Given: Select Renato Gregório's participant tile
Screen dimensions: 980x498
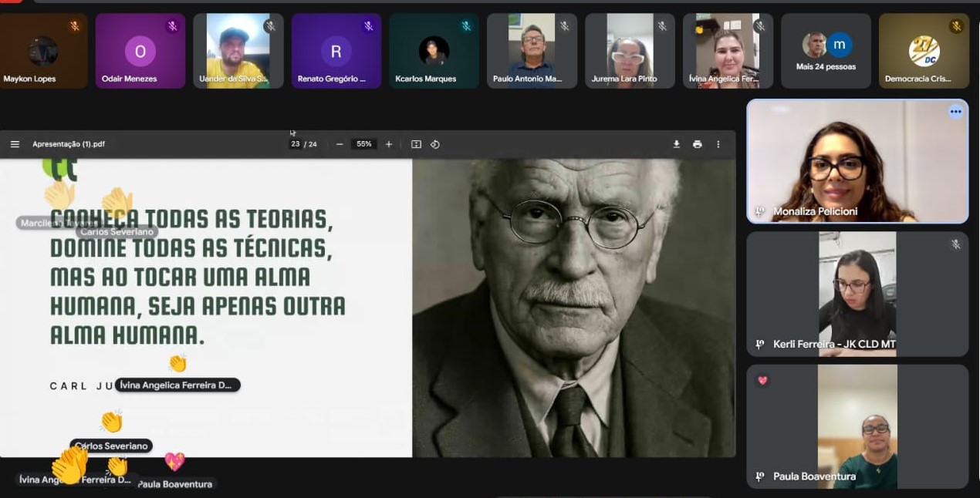Looking at the screenshot, I should [336, 51].
